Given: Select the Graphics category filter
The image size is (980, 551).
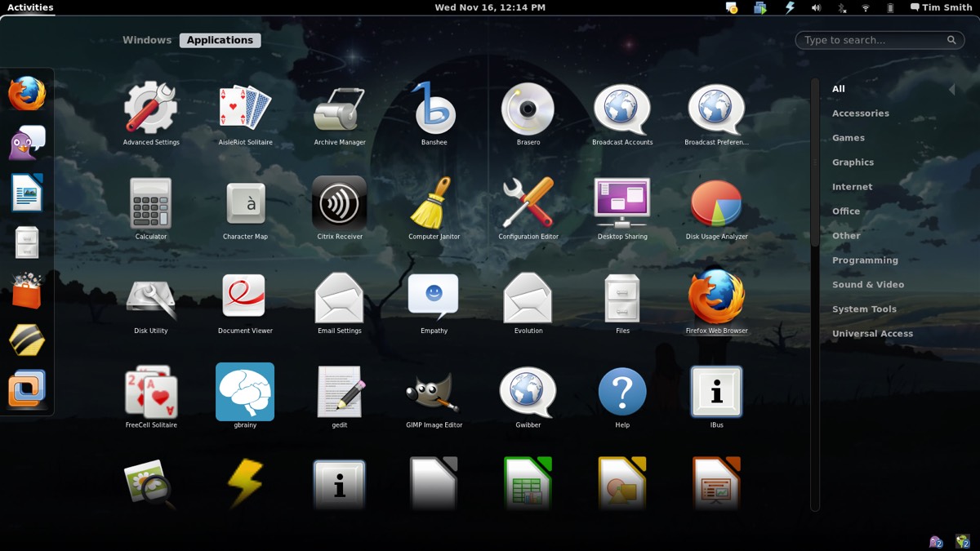Looking at the screenshot, I should [x=853, y=162].
